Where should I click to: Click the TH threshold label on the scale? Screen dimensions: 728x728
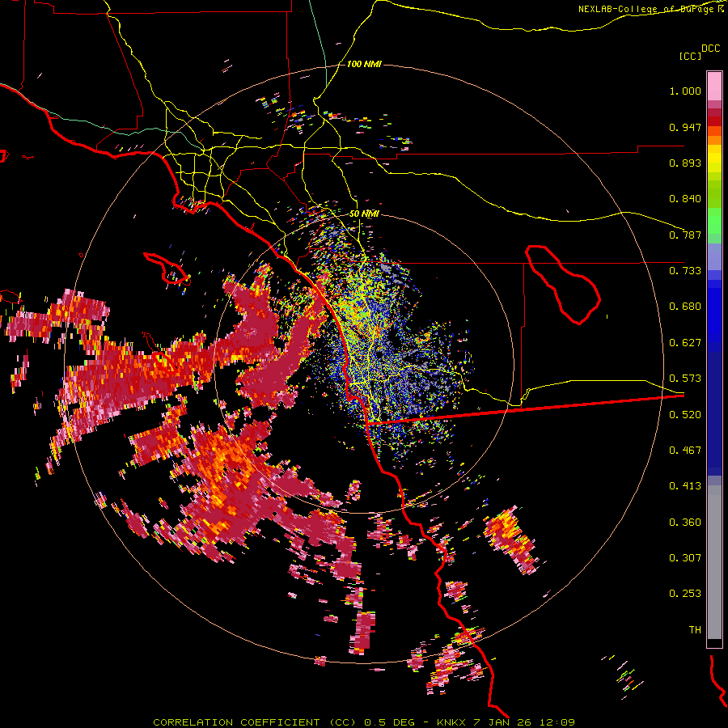tap(695, 630)
